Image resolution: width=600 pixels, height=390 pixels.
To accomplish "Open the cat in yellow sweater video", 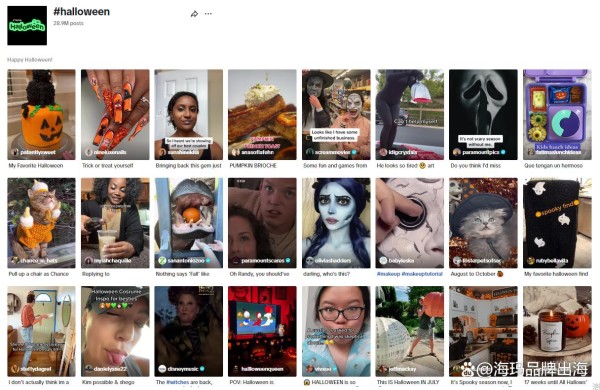I will tap(41, 223).
